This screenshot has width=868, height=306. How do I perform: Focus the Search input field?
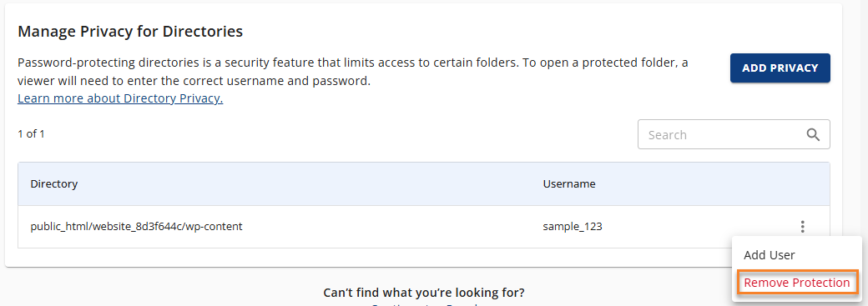(x=734, y=134)
